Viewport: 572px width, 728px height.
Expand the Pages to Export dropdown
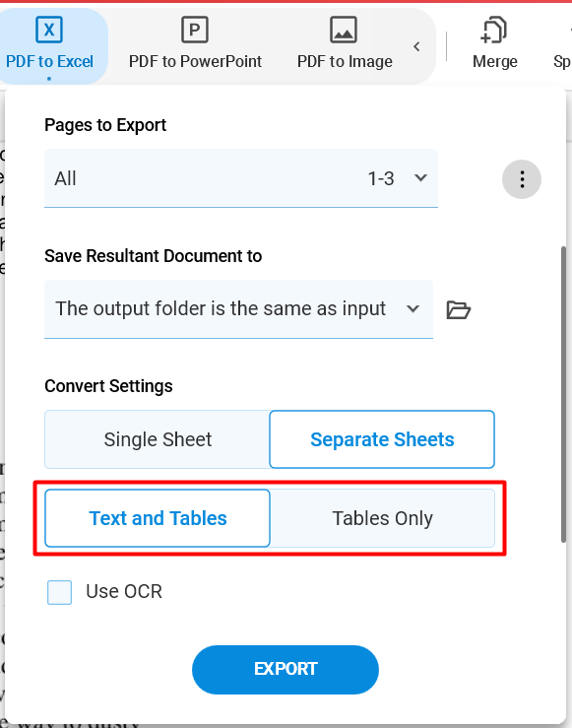(241, 178)
